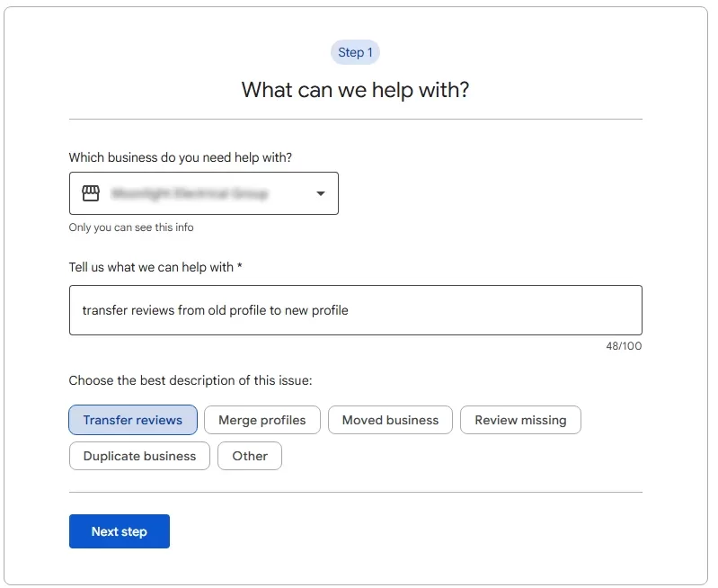Image resolution: width=718 pixels, height=588 pixels.
Task: Choose the Merge profiles option
Action: 262,420
